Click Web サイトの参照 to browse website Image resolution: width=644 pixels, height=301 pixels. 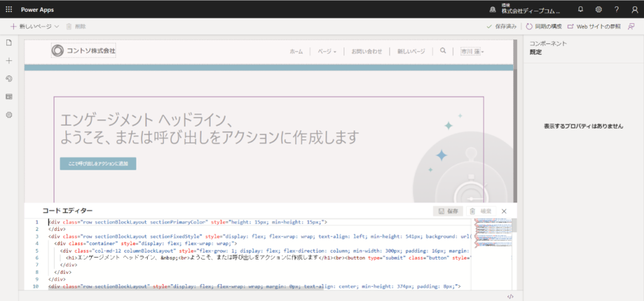coord(594,26)
